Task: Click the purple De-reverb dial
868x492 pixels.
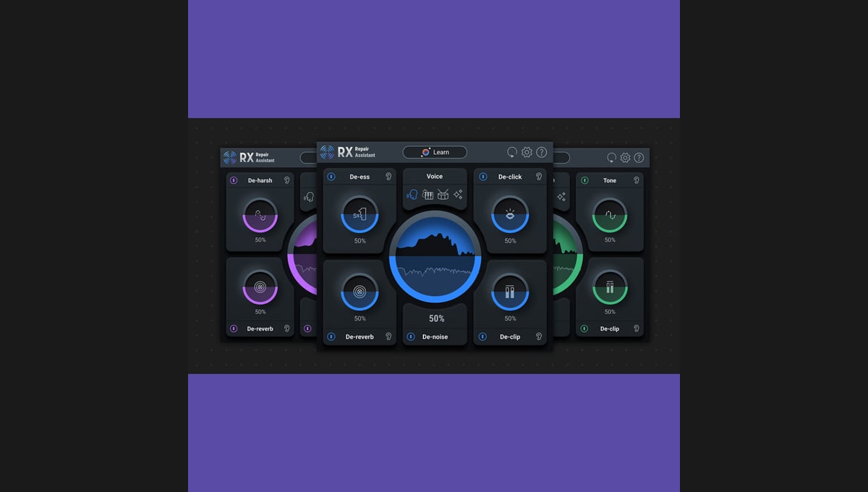Action: click(x=260, y=287)
